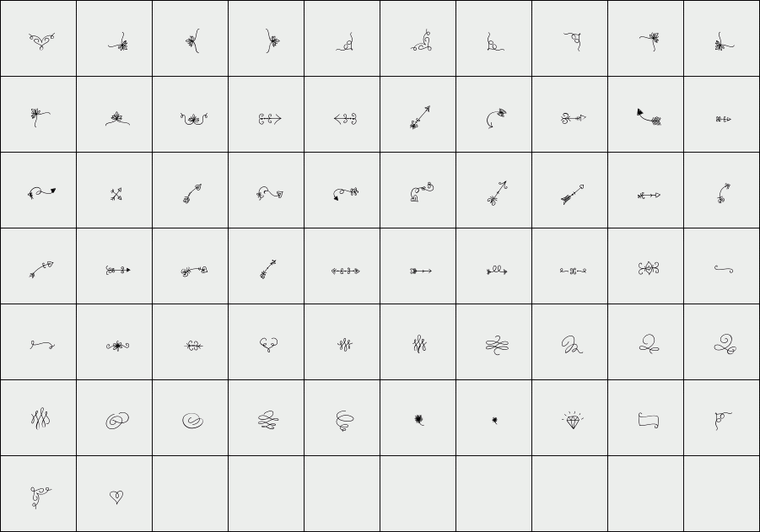The width and height of the screenshot is (760, 532).
Task: Pick the three-loop arrow pointing right
Action: [x=497, y=271]
